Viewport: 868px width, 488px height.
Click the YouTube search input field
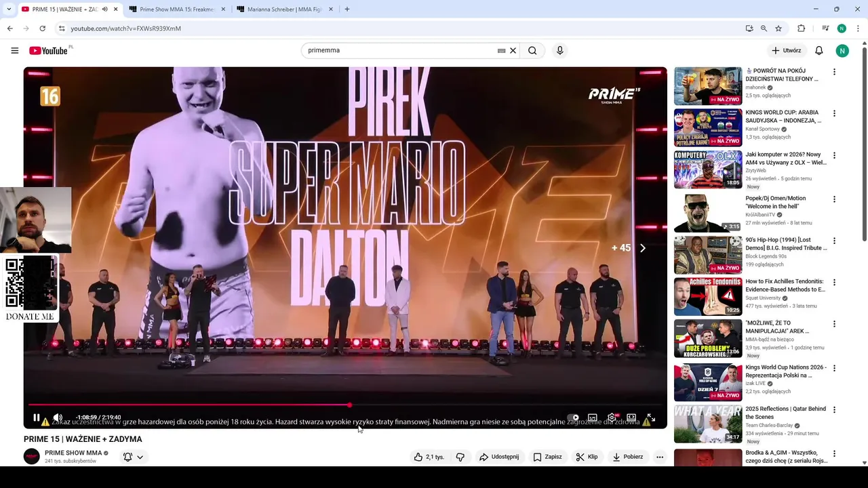(400, 50)
